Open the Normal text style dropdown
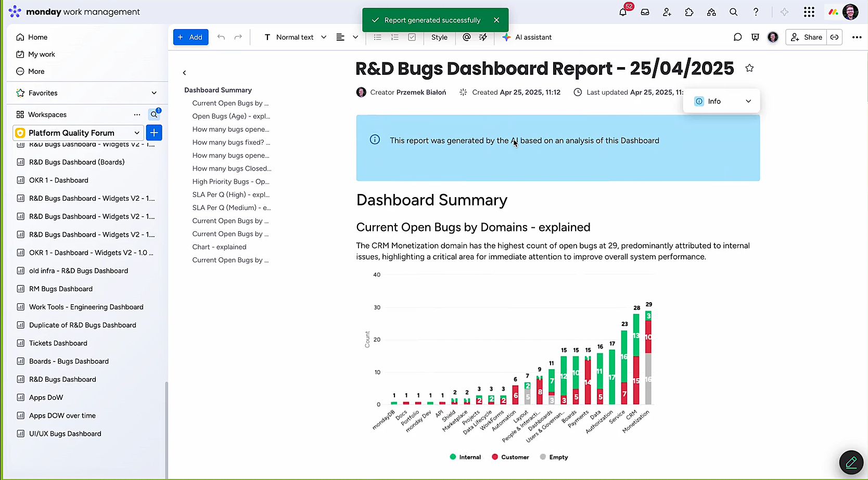Viewport: 868px width, 480px height. 295,37
